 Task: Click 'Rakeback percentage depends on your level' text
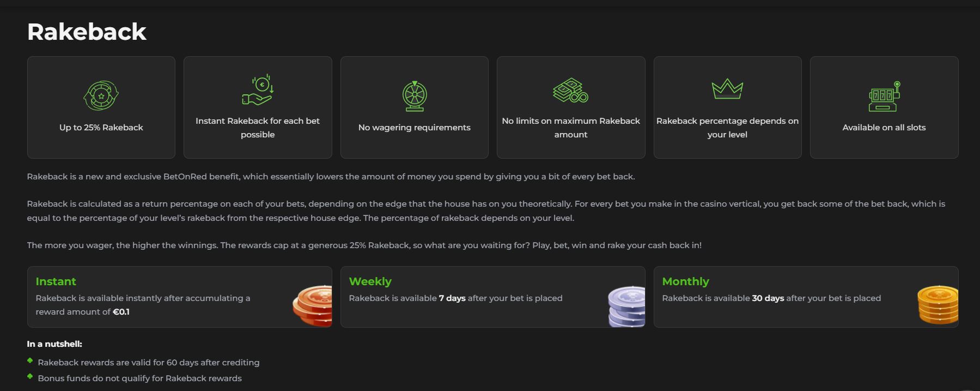[x=727, y=128]
